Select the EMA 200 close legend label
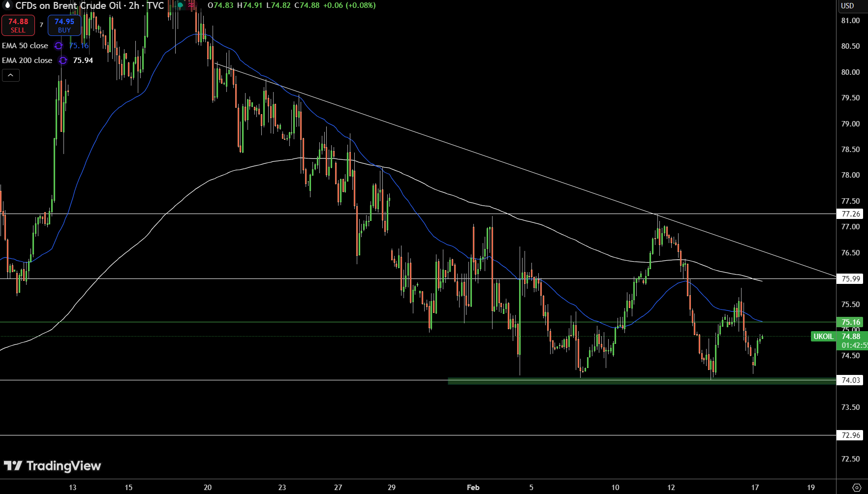 coord(27,61)
